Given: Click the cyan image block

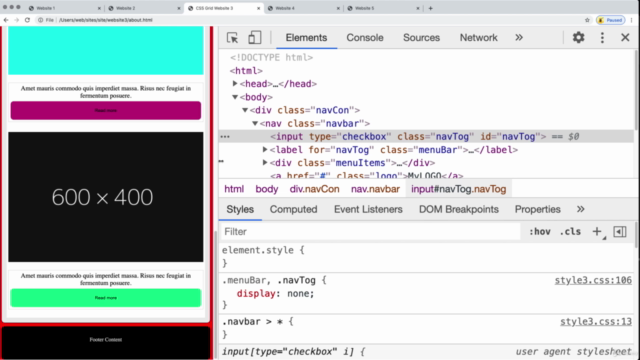Looking at the screenshot, I should pyautogui.click(x=106, y=51).
